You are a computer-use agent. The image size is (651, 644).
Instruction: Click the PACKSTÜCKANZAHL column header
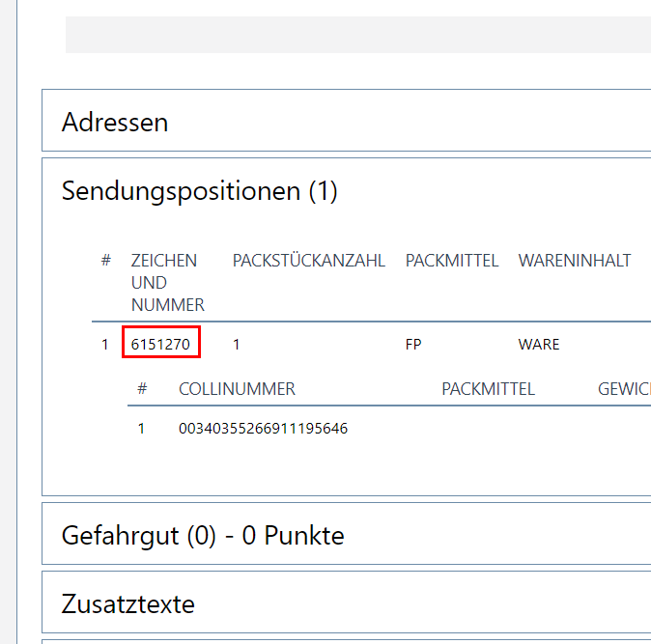pos(308,261)
